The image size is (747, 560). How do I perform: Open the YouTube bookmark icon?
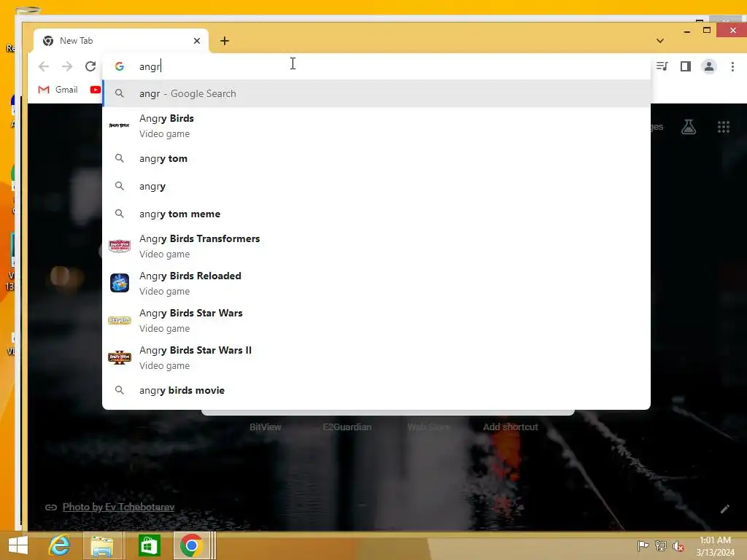(x=96, y=90)
